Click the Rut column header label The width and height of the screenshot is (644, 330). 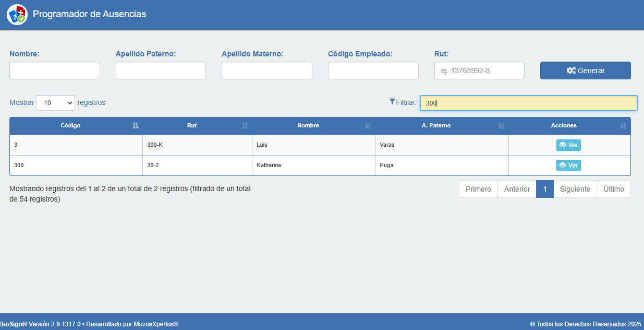(x=192, y=125)
